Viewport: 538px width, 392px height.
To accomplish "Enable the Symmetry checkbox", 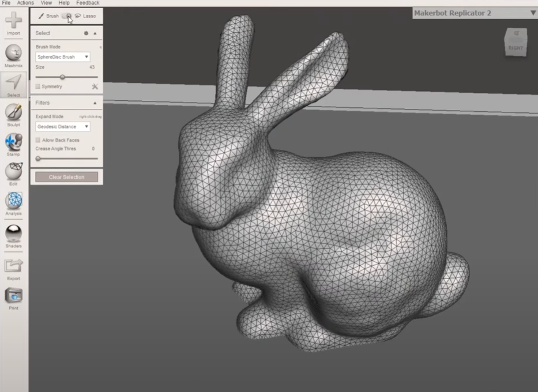I will (37, 86).
